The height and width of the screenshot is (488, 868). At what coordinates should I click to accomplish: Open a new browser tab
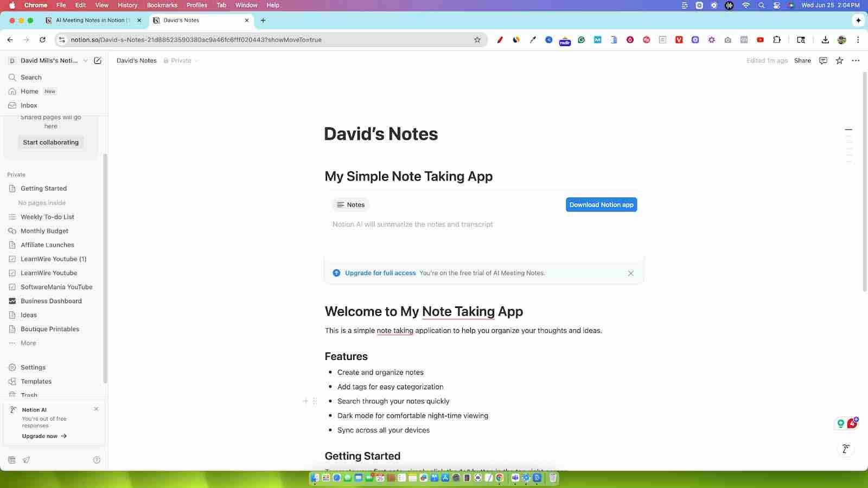[x=263, y=20]
